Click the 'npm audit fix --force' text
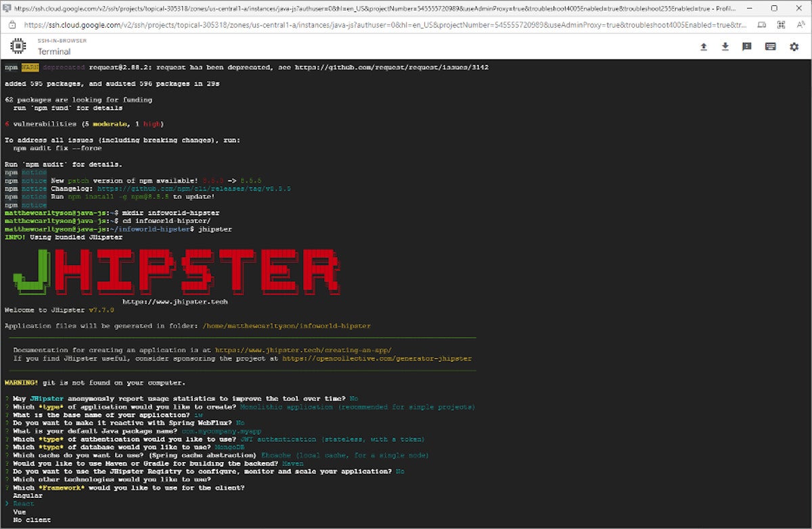The width and height of the screenshot is (812, 529). pos(57,149)
